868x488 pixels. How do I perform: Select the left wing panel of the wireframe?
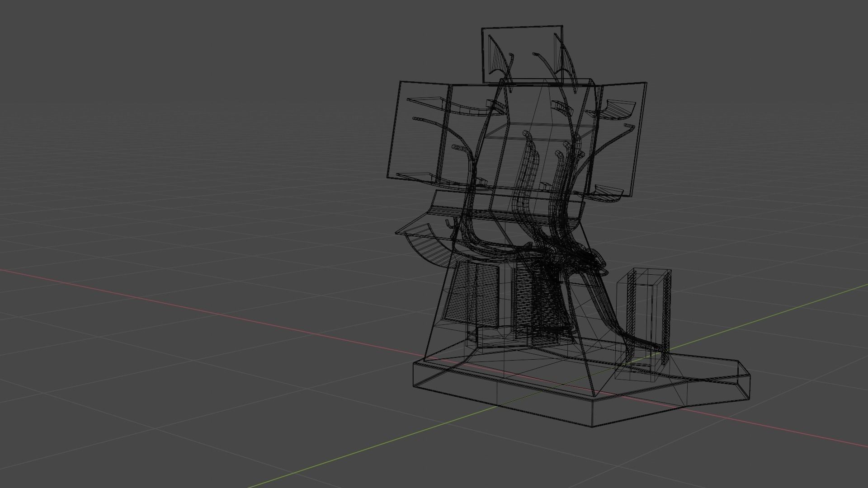[419, 131]
